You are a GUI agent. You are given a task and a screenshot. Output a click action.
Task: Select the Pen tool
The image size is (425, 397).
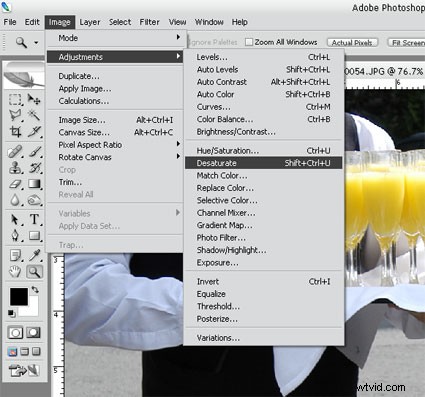tap(15, 236)
